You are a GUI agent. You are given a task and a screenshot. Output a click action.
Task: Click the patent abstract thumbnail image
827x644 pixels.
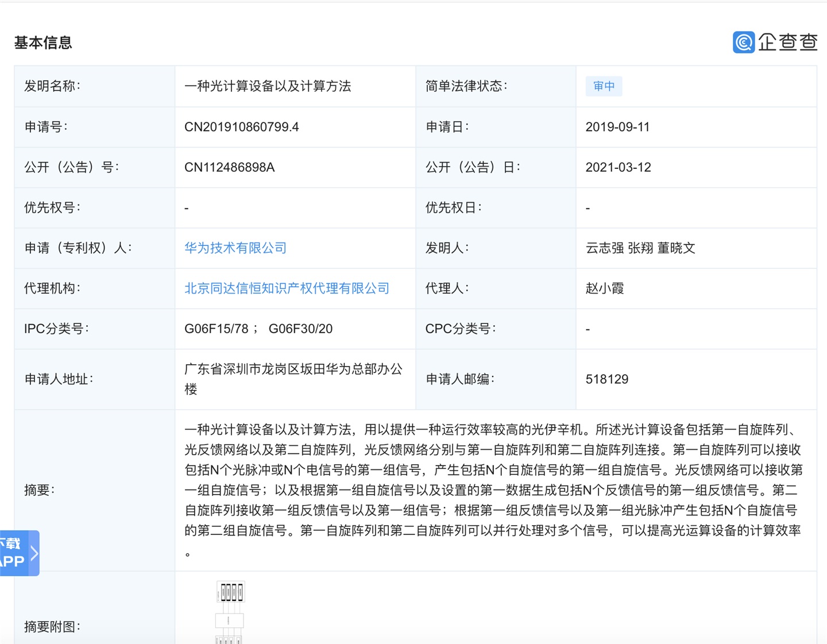pyautogui.click(x=230, y=612)
